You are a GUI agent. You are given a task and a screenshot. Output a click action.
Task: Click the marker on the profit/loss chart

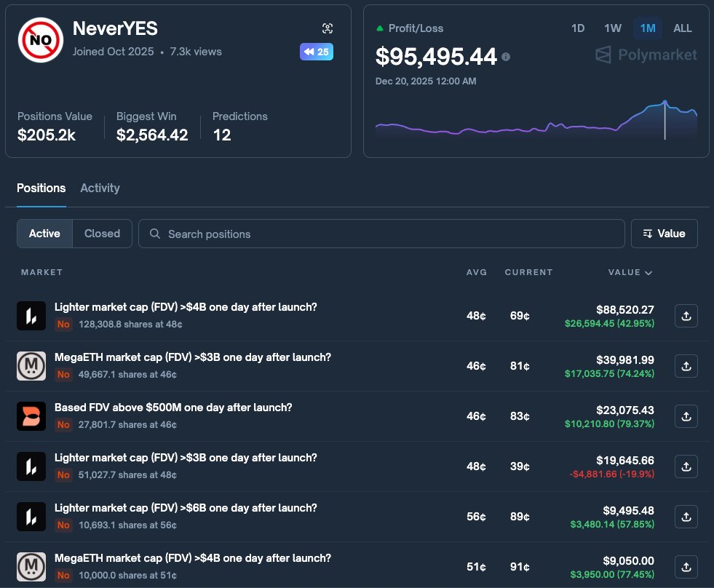pyautogui.click(x=665, y=103)
